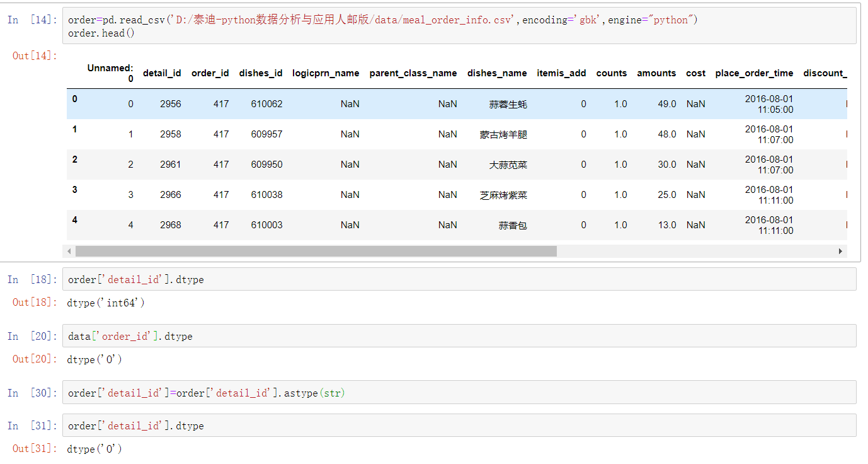Click the 'logicprn_name' column header

(326, 73)
